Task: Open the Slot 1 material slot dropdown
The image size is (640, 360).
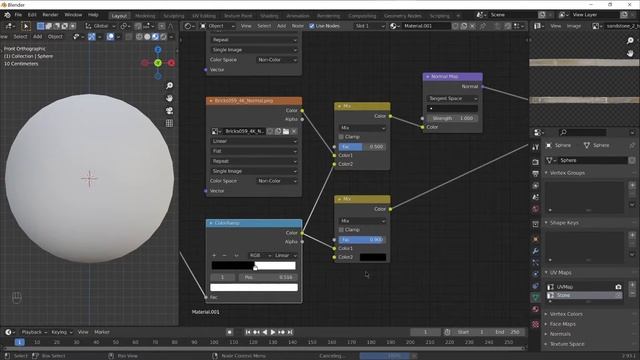Action: pos(369,26)
